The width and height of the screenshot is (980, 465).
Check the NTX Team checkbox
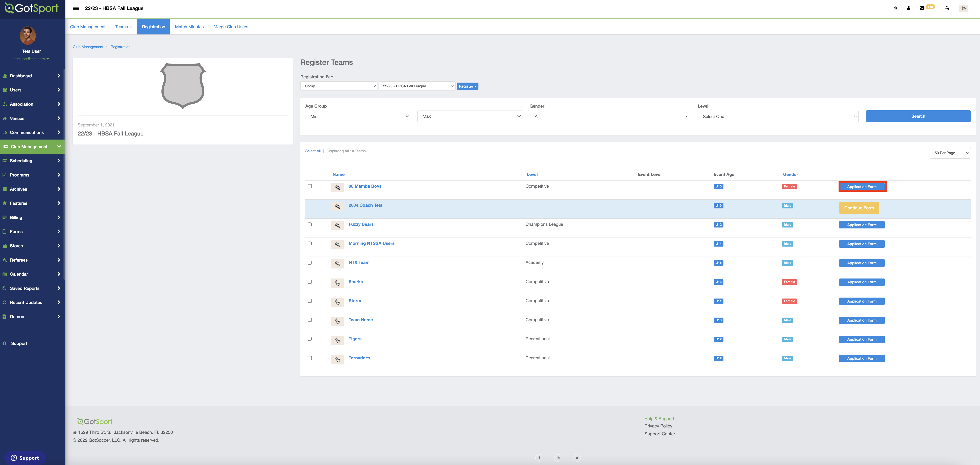click(x=310, y=263)
